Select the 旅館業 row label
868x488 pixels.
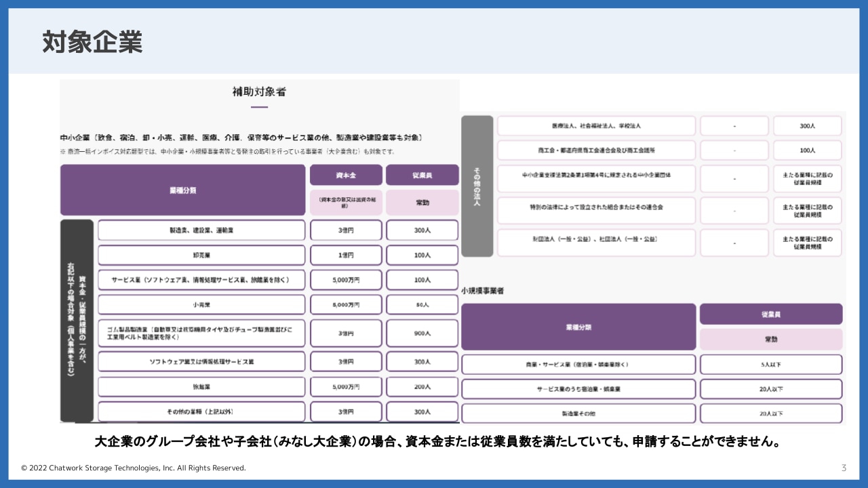(x=201, y=387)
